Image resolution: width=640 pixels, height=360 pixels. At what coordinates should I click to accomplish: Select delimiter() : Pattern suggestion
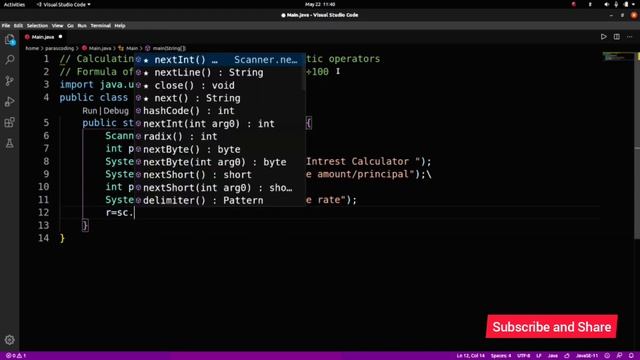click(x=220, y=200)
